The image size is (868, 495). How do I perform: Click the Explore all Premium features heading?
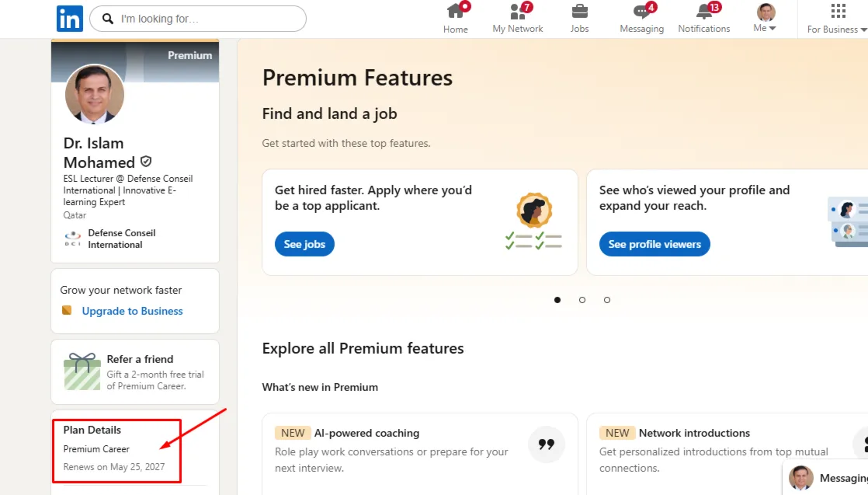(x=363, y=348)
